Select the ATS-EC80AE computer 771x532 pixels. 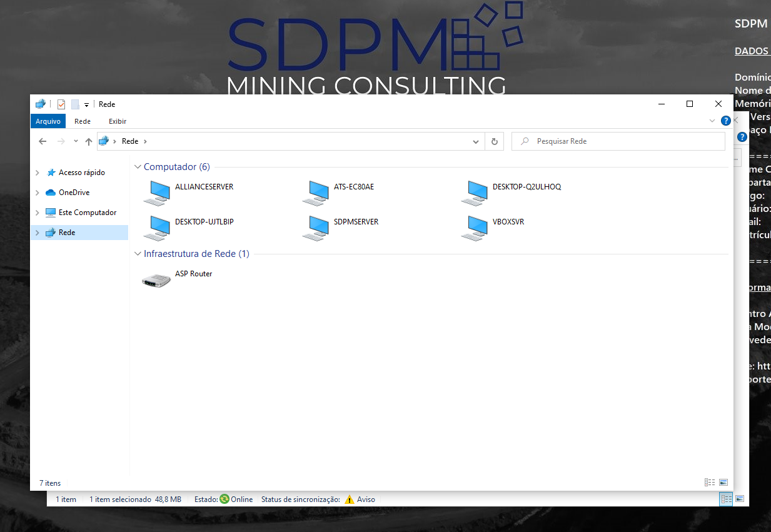point(315,193)
